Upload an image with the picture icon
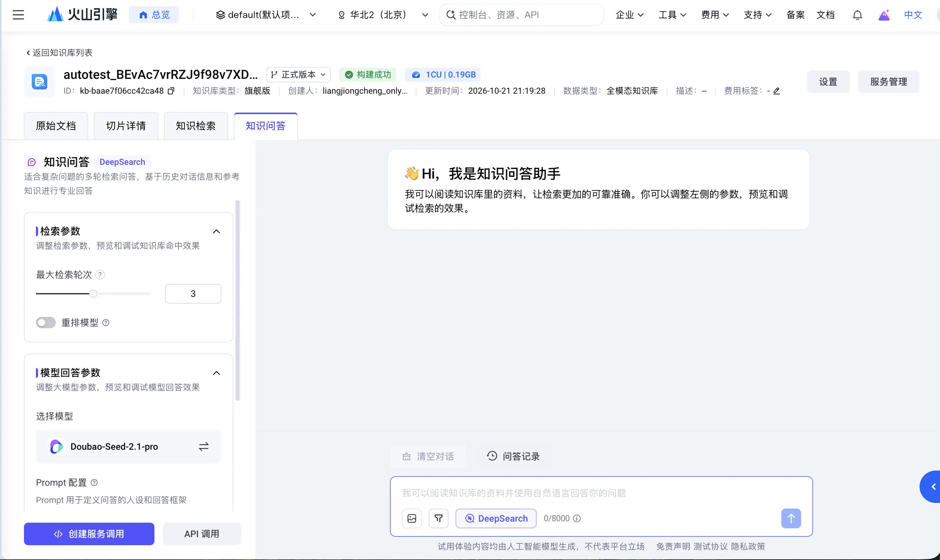940x560 pixels. tap(412, 518)
